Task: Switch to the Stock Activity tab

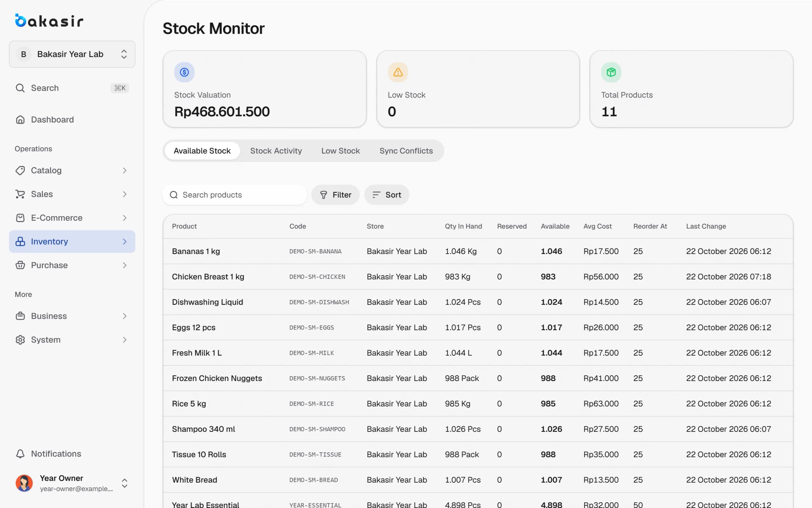Action: click(276, 150)
